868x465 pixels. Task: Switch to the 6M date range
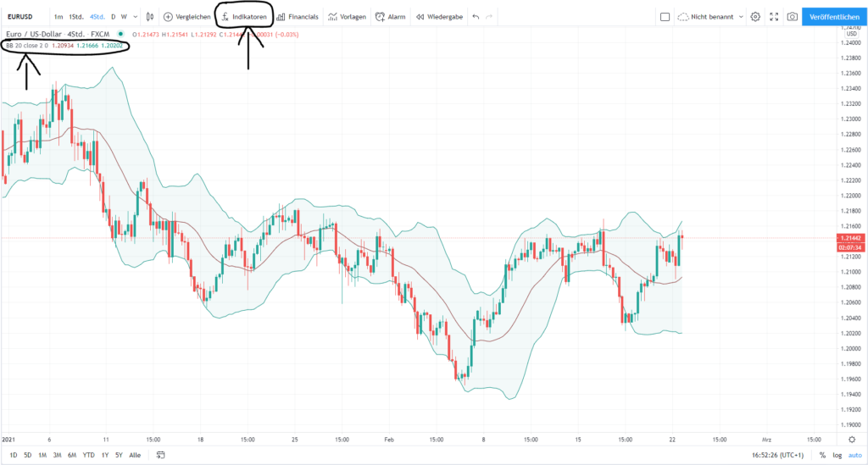[x=72, y=455]
